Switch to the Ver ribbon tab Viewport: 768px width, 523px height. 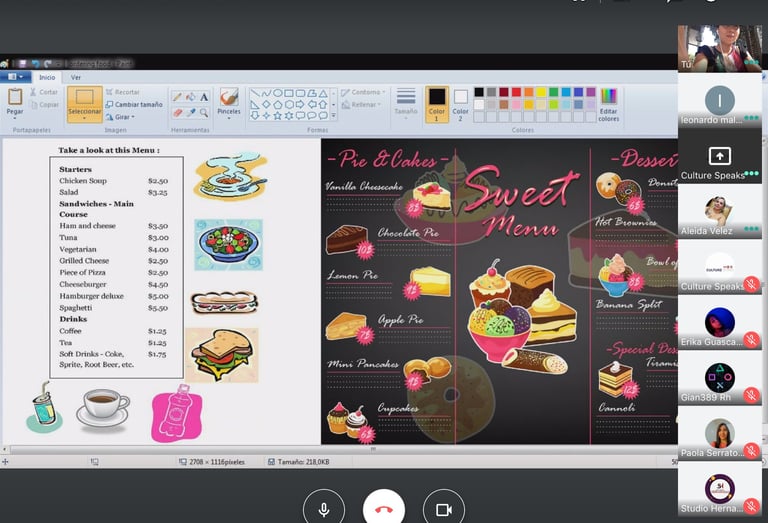(75, 77)
